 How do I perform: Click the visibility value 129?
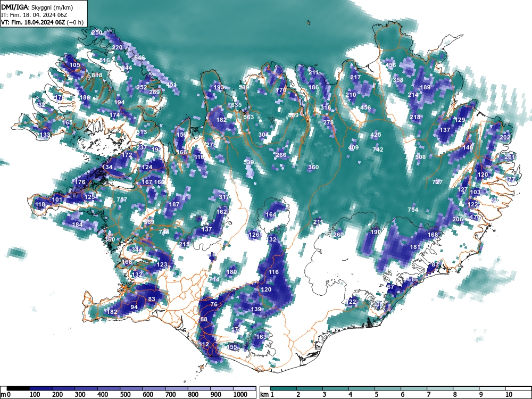point(460,120)
